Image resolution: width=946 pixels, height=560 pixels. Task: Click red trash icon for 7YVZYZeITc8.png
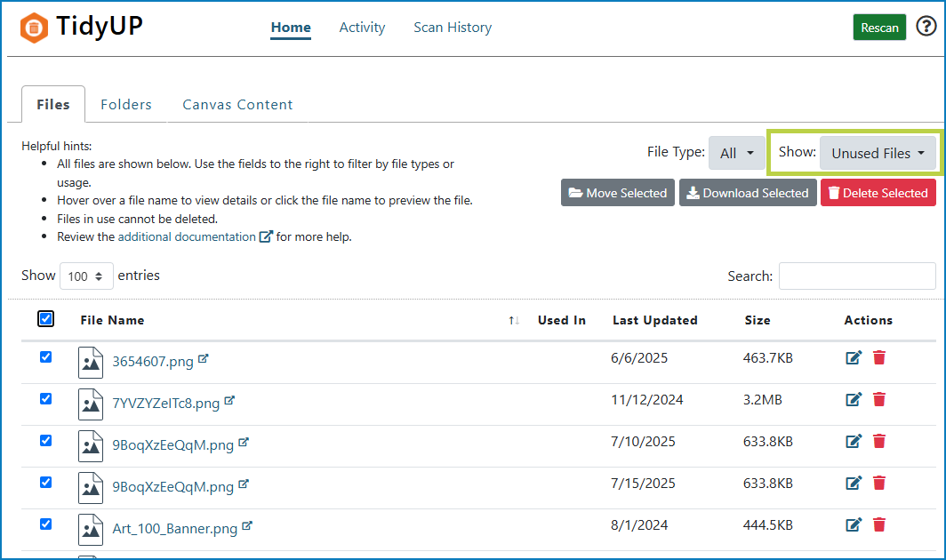(x=879, y=399)
